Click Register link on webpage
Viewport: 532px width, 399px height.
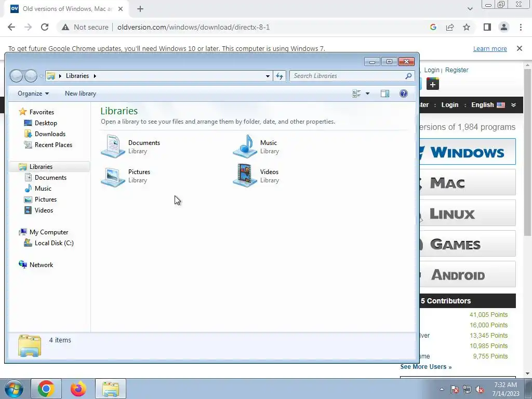tap(457, 70)
